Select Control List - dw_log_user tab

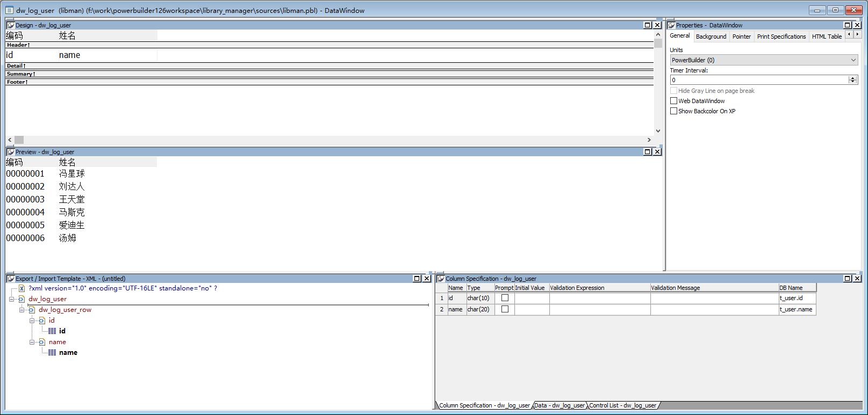(x=622, y=405)
